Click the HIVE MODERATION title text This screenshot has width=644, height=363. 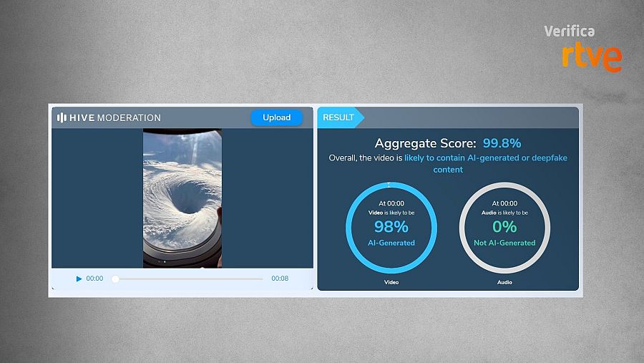(116, 117)
